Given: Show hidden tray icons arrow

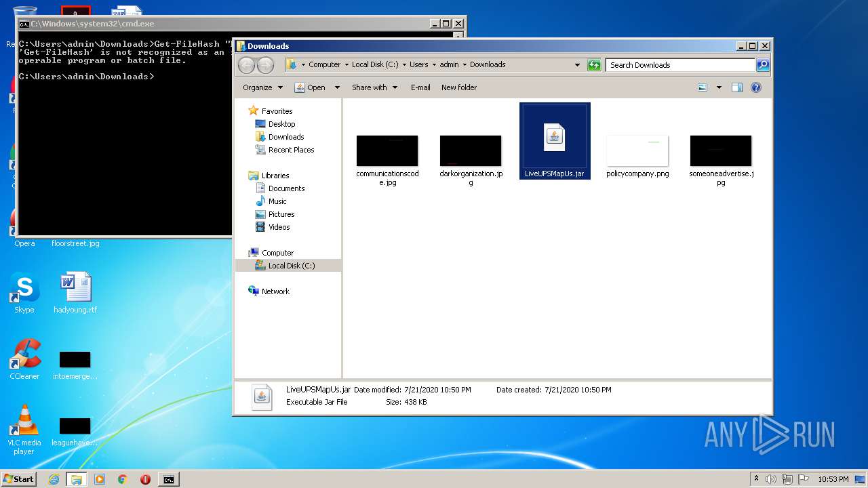Looking at the screenshot, I should pyautogui.click(x=756, y=479).
